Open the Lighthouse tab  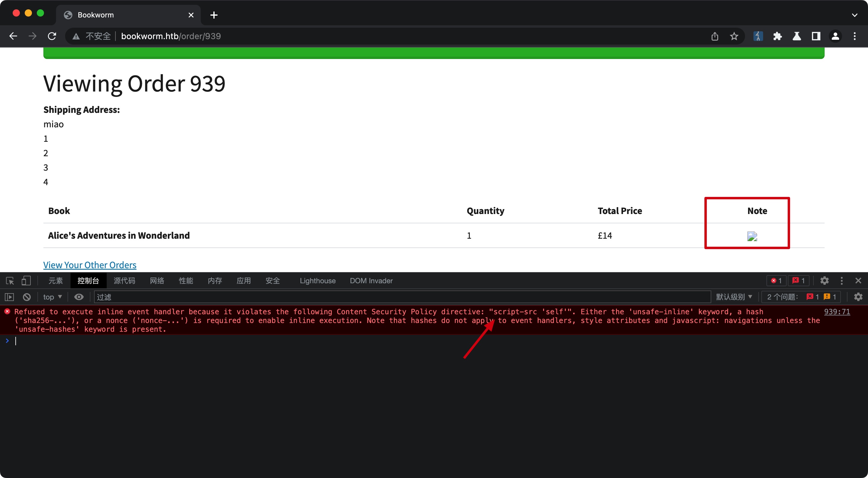point(317,281)
